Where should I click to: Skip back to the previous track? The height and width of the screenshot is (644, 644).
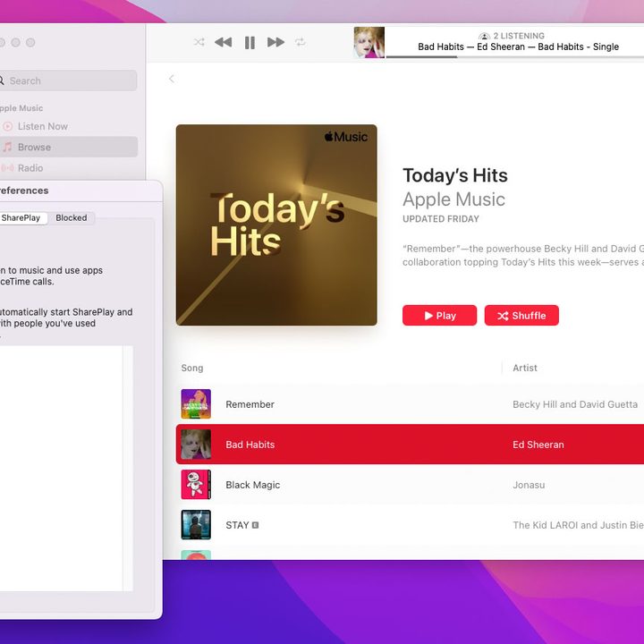pyautogui.click(x=224, y=42)
